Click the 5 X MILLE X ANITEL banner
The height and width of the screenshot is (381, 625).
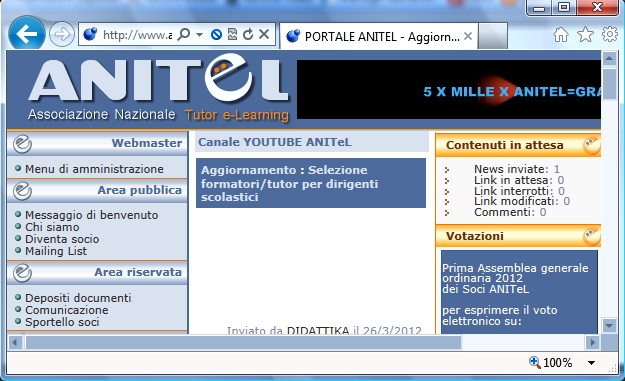[449, 89]
